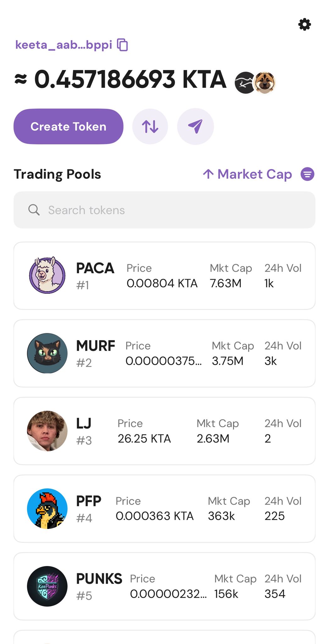Tap the dog avatar token icon
This screenshot has height=644, width=329.
265,83
